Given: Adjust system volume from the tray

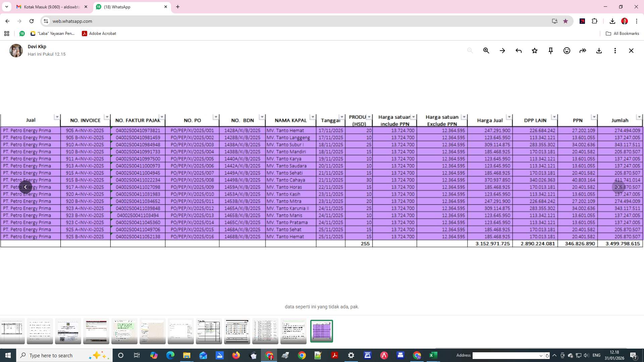Looking at the screenshot, I should (x=586, y=355).
